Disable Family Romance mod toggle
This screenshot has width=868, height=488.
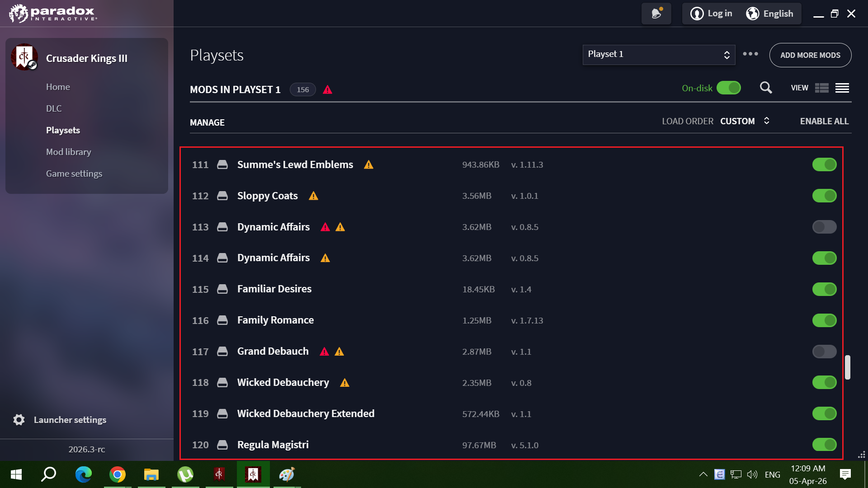pyautogui.click(x=824, y=320)
